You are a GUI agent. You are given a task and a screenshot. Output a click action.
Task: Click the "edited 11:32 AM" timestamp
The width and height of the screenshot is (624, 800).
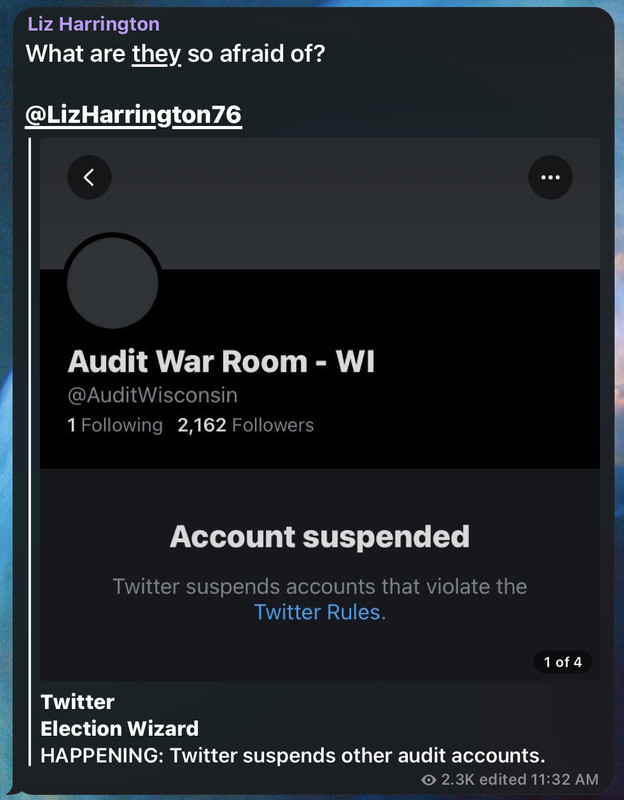(x=539, y=780)
